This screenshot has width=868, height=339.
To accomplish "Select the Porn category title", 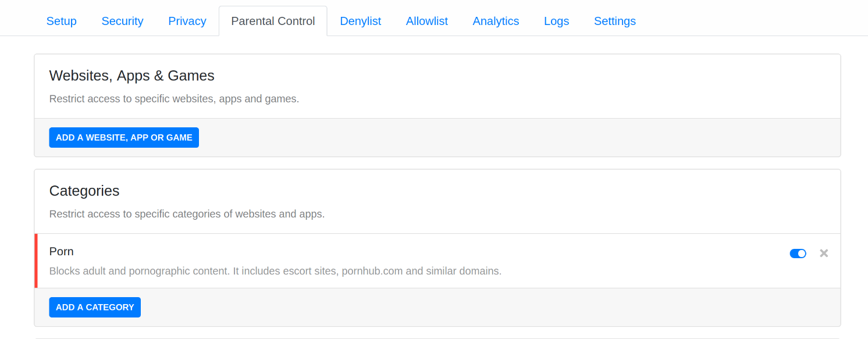I will (x=62, y=251).
